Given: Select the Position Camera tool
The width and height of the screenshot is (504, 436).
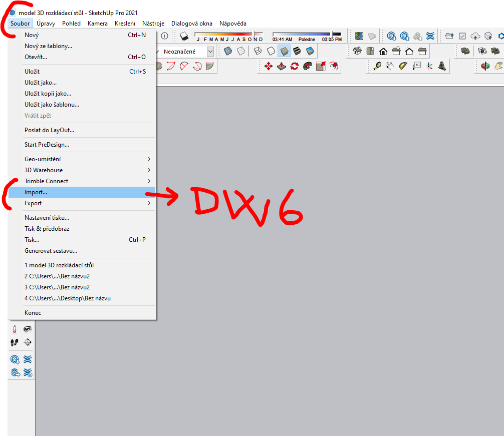Looking at the screenshot, I should point(15,329).
